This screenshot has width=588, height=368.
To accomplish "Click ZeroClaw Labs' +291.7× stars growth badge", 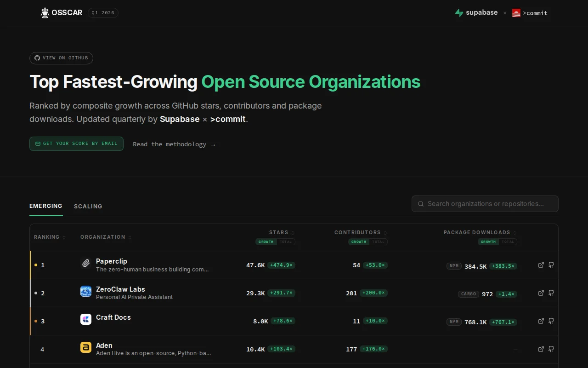I will click(x=281, y=293).
